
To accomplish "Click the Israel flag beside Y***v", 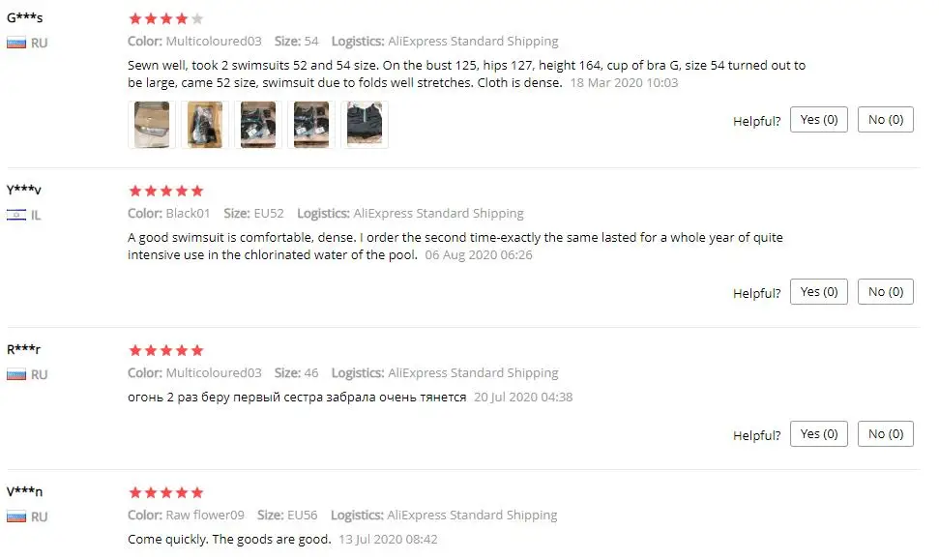I will point(16,215).
